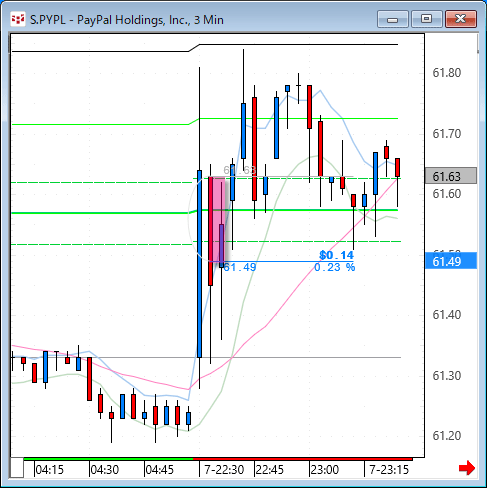487x488 pixels.
Task: Click the 61.30 price axis label
Action: click(447, 375)
